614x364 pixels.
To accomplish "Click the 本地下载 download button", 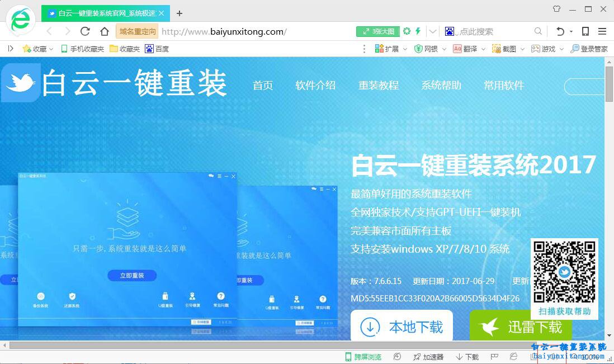I will (401, 327).
